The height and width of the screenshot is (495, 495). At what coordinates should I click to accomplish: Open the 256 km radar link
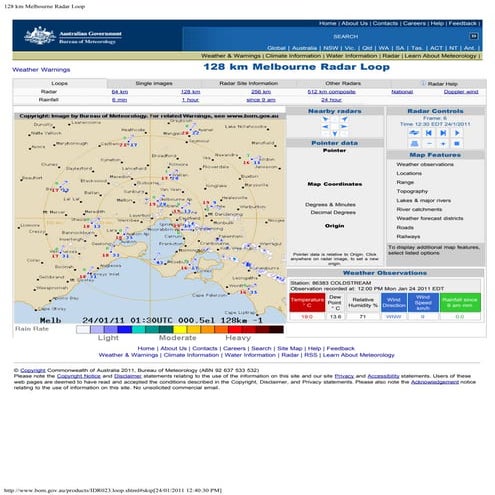pyautogui.click(x=261, y=92)
